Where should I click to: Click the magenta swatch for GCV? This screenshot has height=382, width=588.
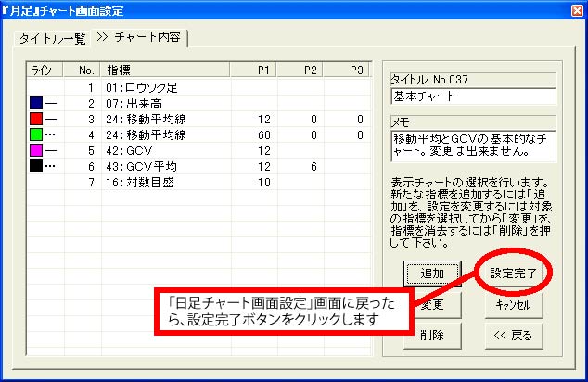click(36, 150)
